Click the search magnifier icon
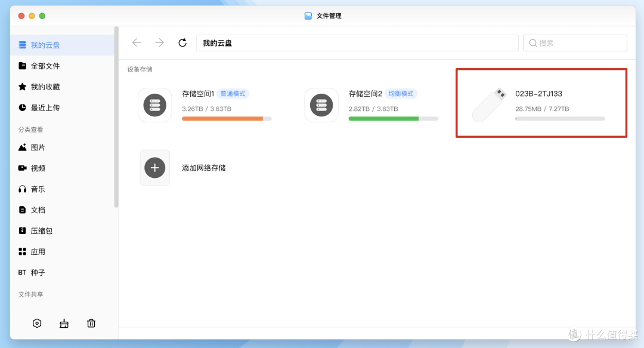This screenshot has width=644, height=348. point(532,43)
